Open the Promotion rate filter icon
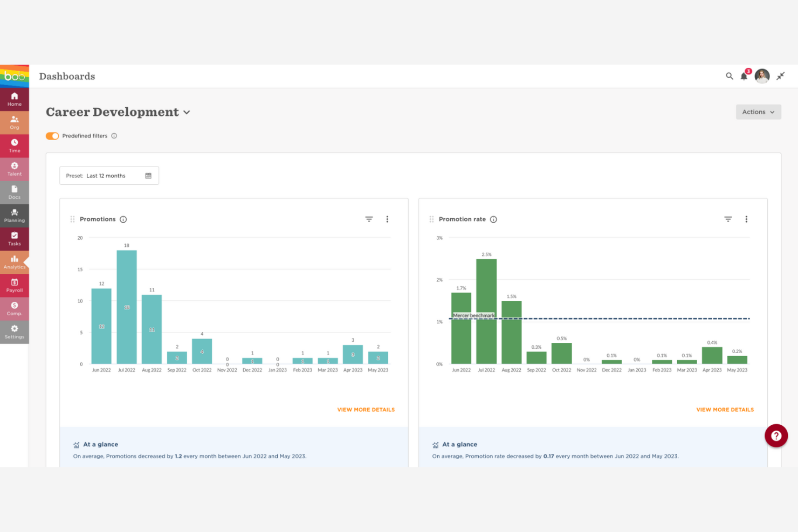 click(x=728, y=219)
